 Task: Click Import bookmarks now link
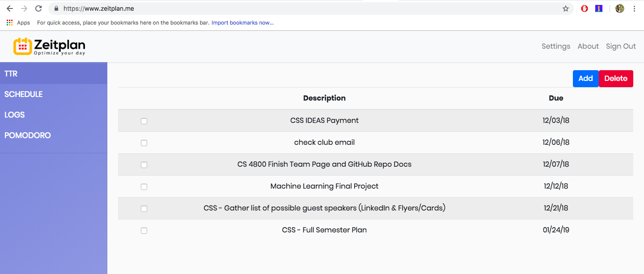tap(242, 22)
